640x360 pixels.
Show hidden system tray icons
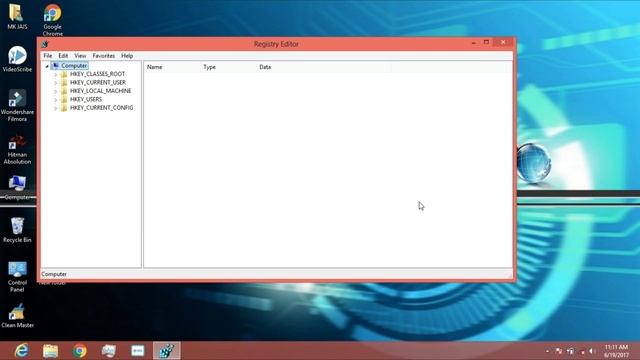coord(547,351)
